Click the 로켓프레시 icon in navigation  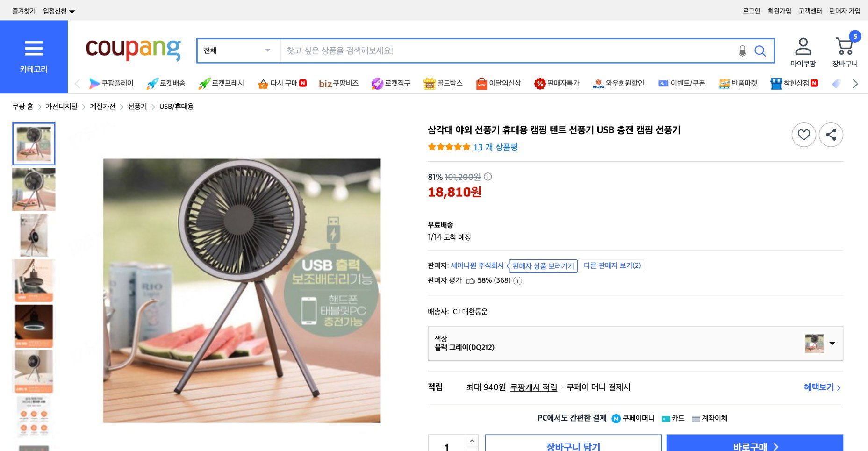pos(204,83)
